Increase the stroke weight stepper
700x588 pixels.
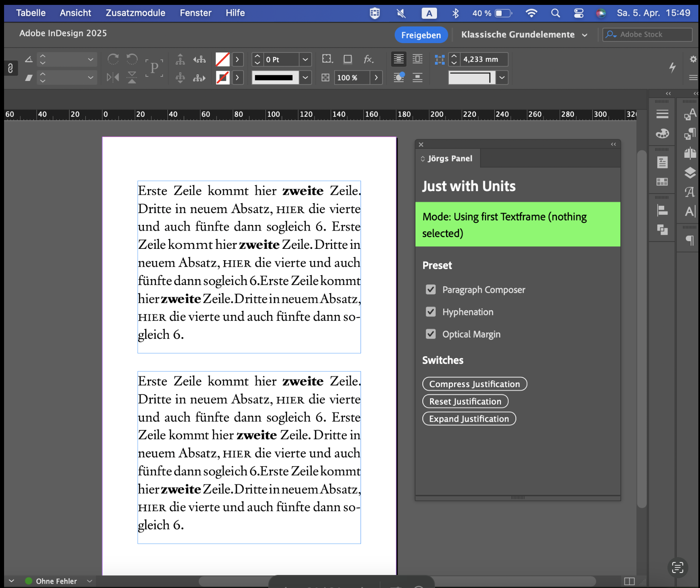257,56
